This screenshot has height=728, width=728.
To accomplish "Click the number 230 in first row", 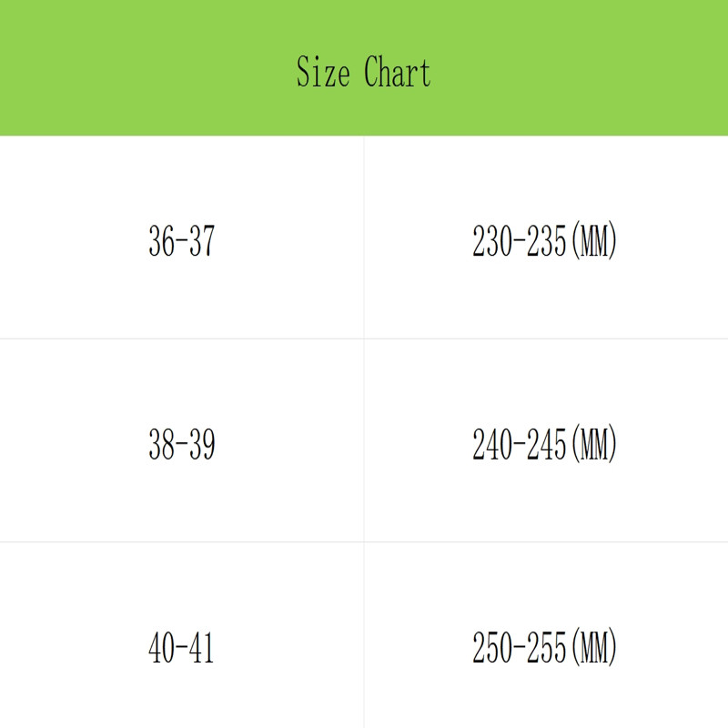I will tap(492, 242).
